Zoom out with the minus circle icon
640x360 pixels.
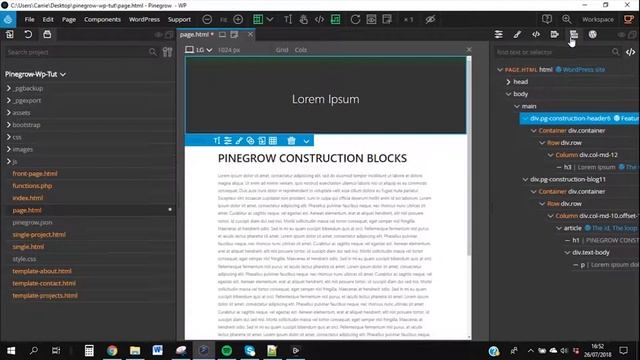pos(207,19)
